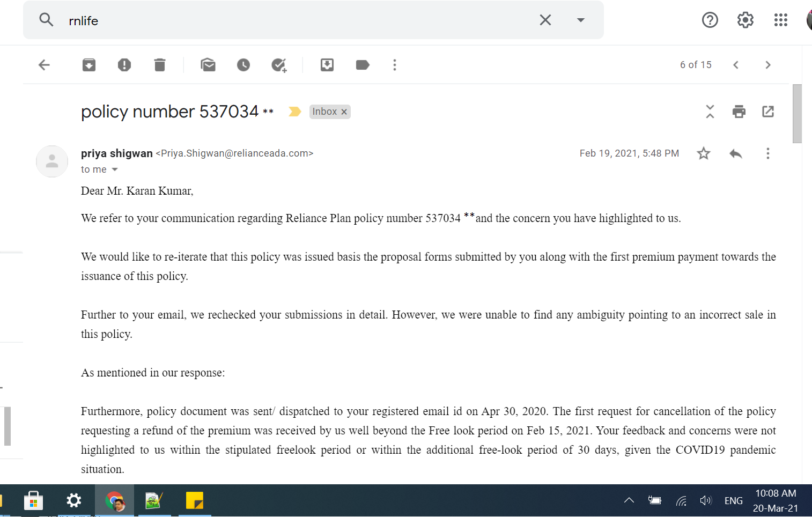Image resolution: width=812 pixels, height=517 pixels.
Task: Open the Move to folder menu
Action: pos(327,65)
